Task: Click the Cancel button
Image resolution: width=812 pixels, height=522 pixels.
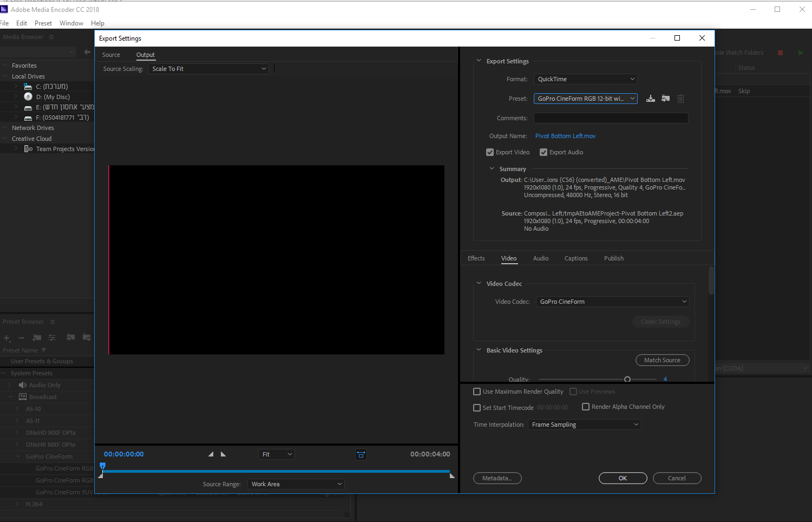Action: pos(677,478)
